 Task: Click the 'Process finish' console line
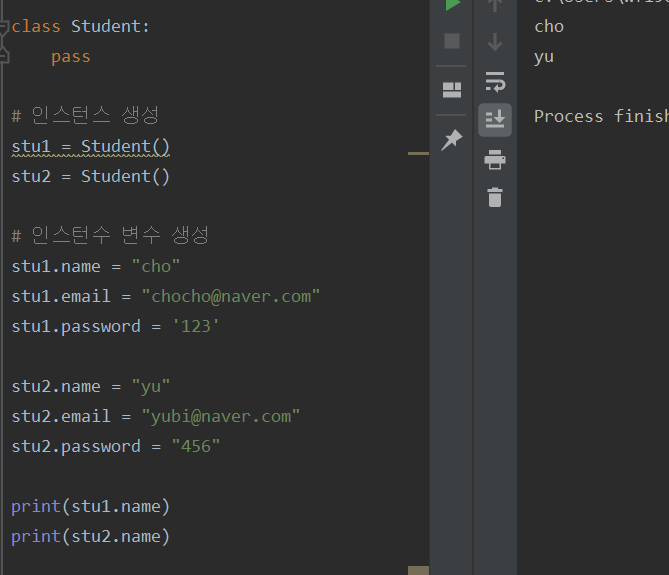[x=602, y=116]
